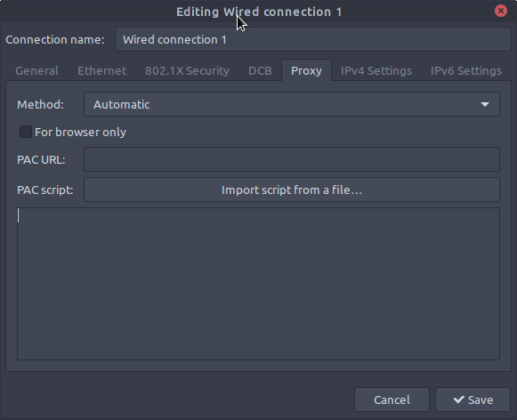
Task: Select the 802.1X Security tab
Action: coord(187,70)
